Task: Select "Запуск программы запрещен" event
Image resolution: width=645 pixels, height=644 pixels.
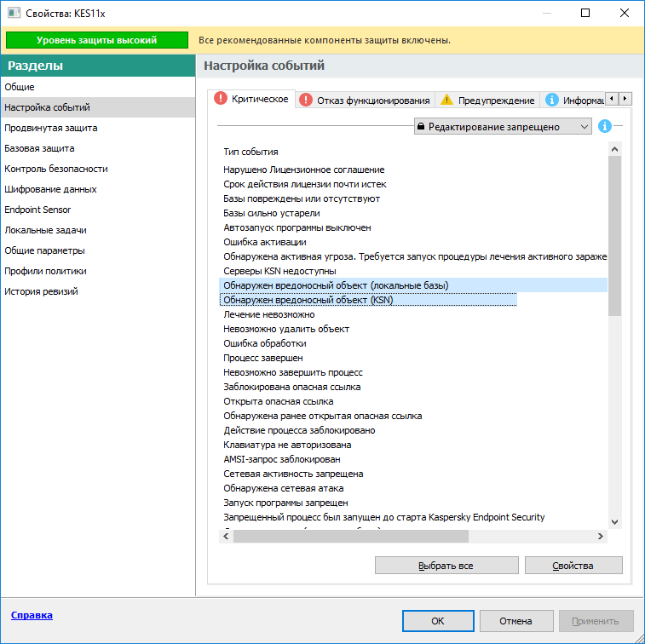Action: click(413, 503)
